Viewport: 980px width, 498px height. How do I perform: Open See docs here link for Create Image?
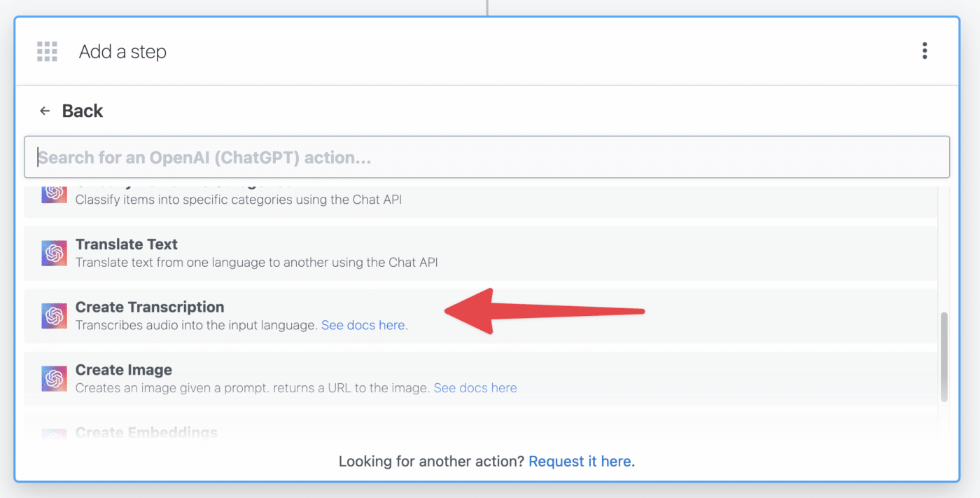(x=475, y=388)
